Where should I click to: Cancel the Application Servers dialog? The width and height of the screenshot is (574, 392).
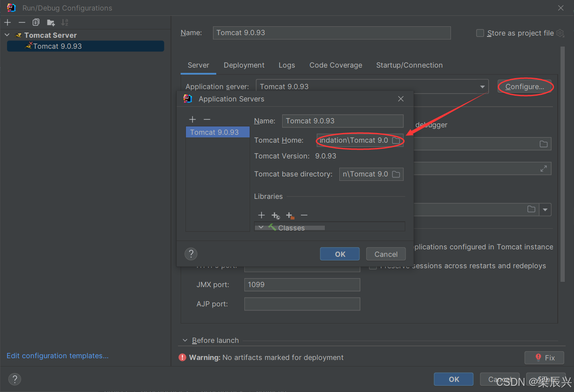coord(386,254)
